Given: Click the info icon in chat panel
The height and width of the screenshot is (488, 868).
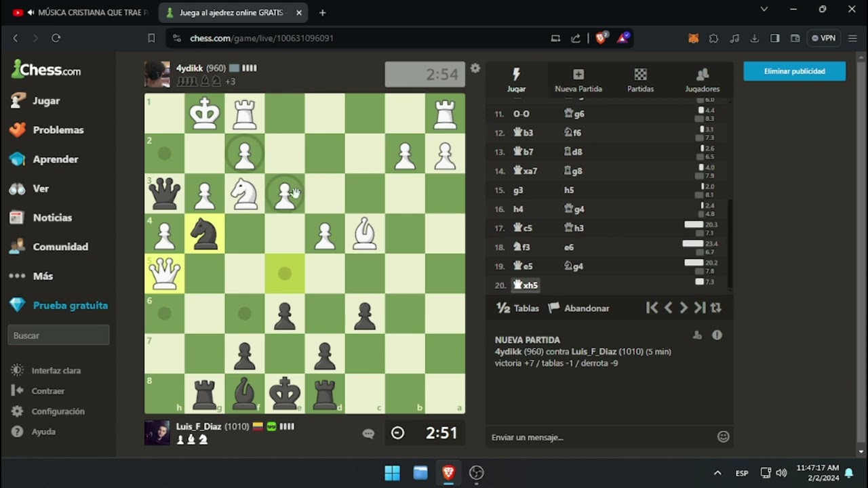Looking at the screenshot, I should (x=717, y=335).
